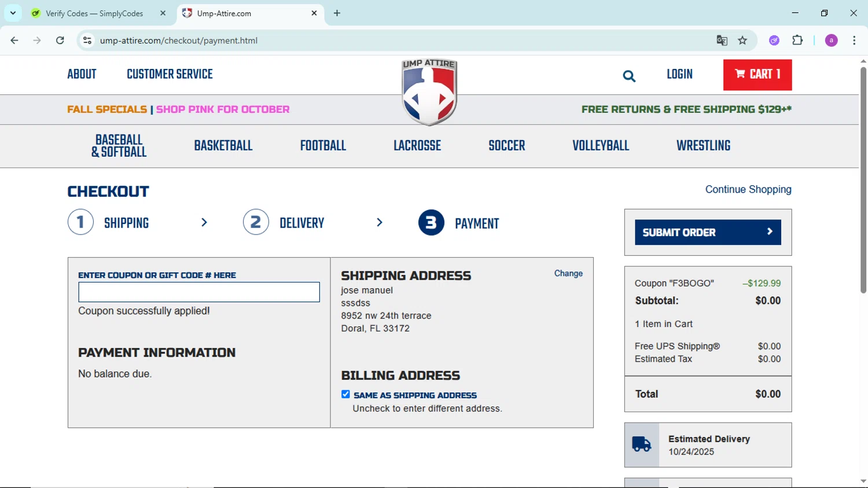868x488 pixels.
Task: Click the Ump Attire shield logo
Action: pyautogui.click(x=429, y=92)
